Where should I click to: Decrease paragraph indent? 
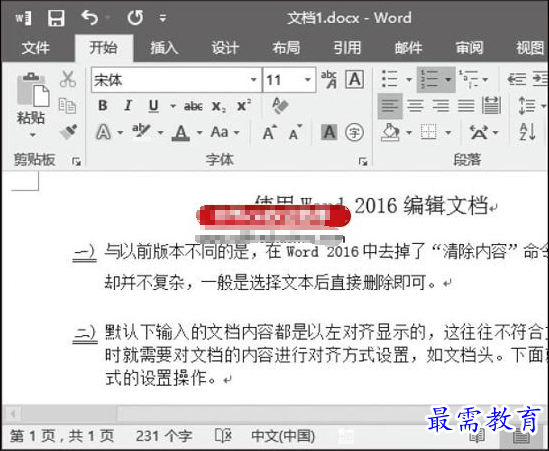[x=517, y=79]
